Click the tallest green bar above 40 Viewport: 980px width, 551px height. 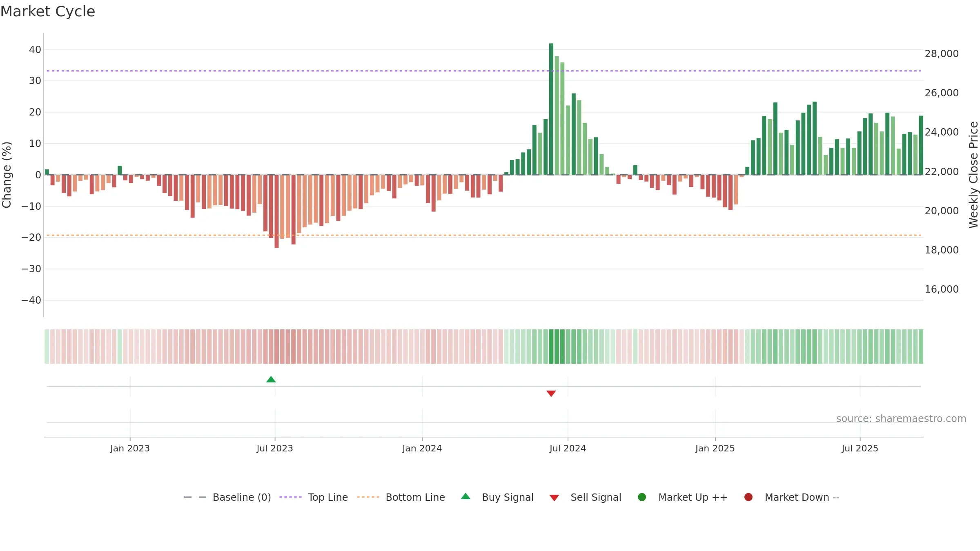(551, 109)
